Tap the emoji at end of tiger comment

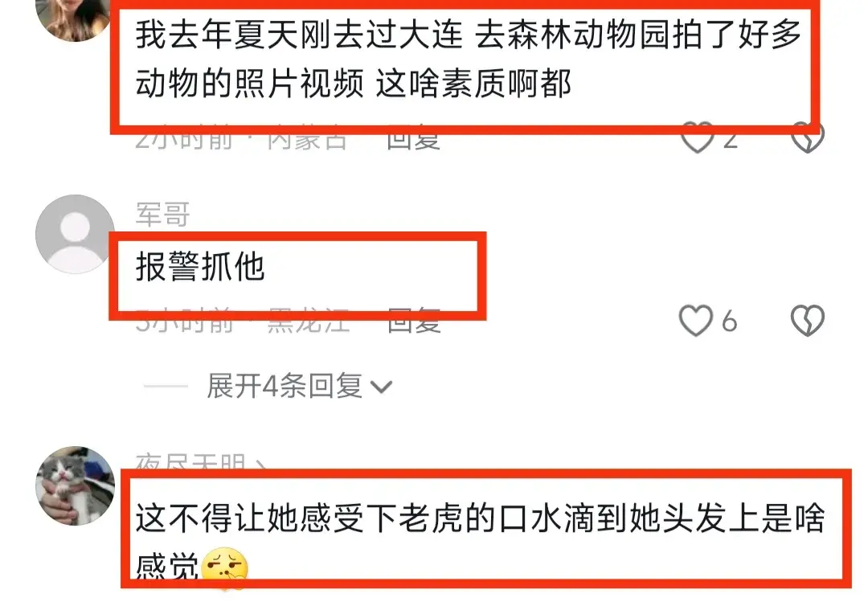click(224, 568)
